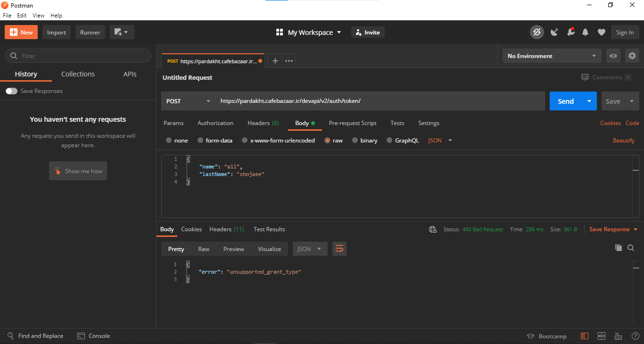Open the keyboard shortcuts icon in status bar

(x=618, y=336)
